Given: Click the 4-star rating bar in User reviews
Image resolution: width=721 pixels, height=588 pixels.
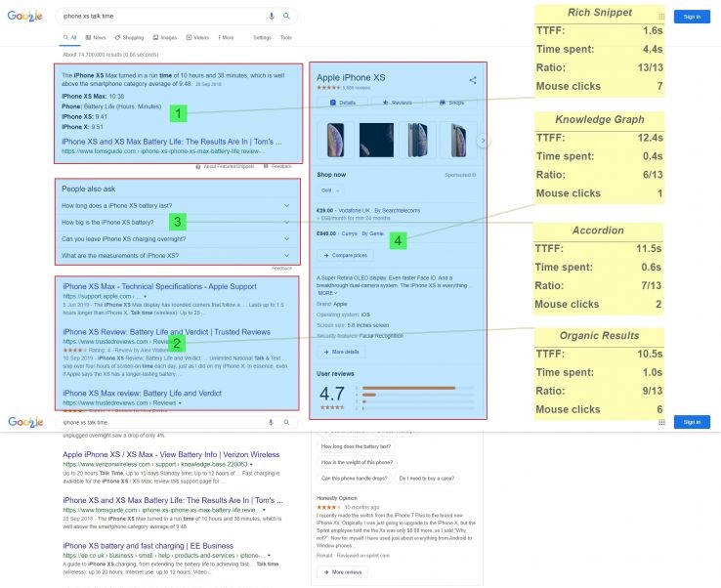Looking at the screenshot, I should pyautogui.click(x=417, y=395).
